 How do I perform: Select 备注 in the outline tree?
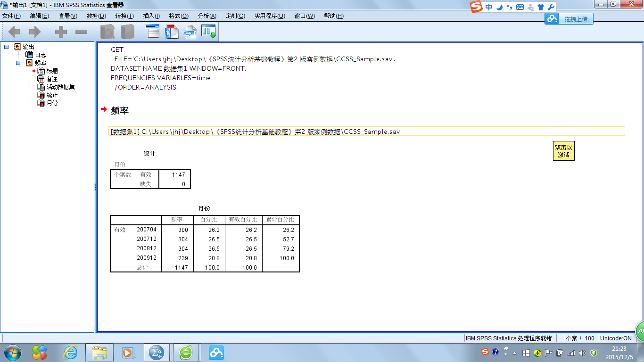[52, 79]
